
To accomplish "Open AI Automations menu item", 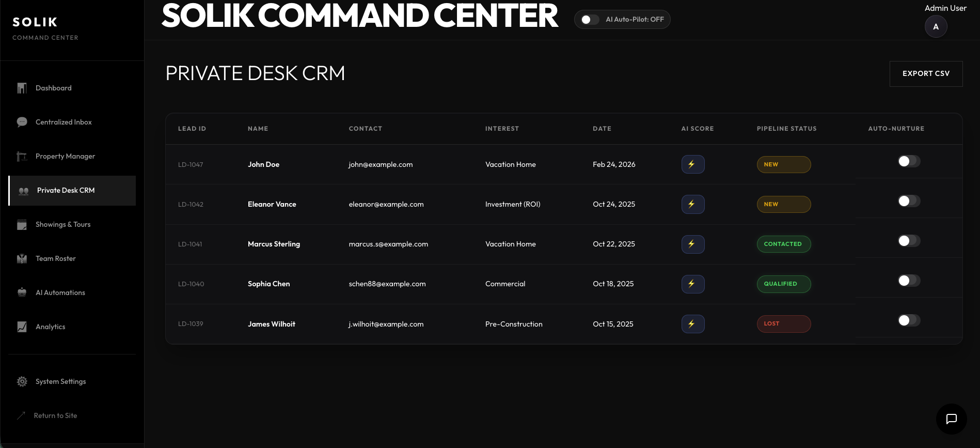I will (72, 293).
